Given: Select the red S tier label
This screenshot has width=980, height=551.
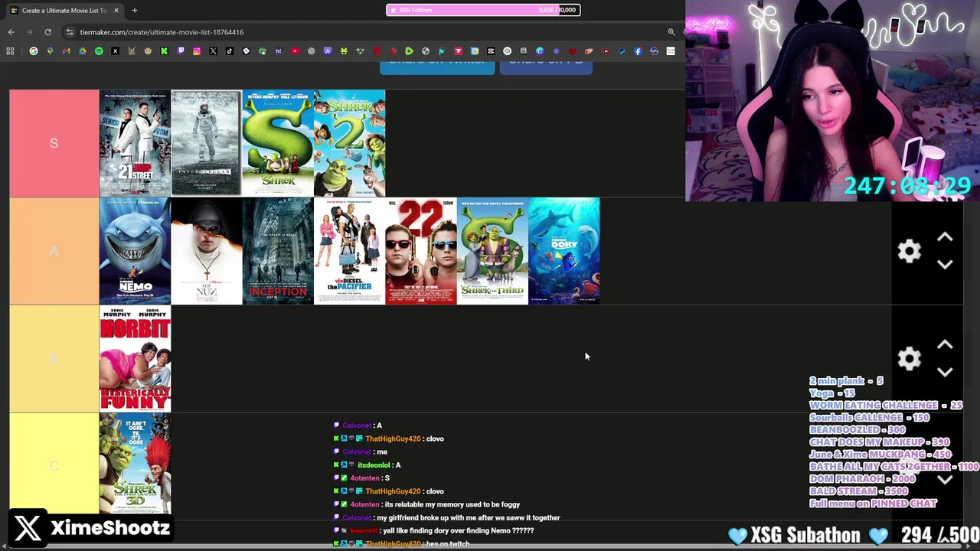Looking at the screenshot, I should click(54, 143).
